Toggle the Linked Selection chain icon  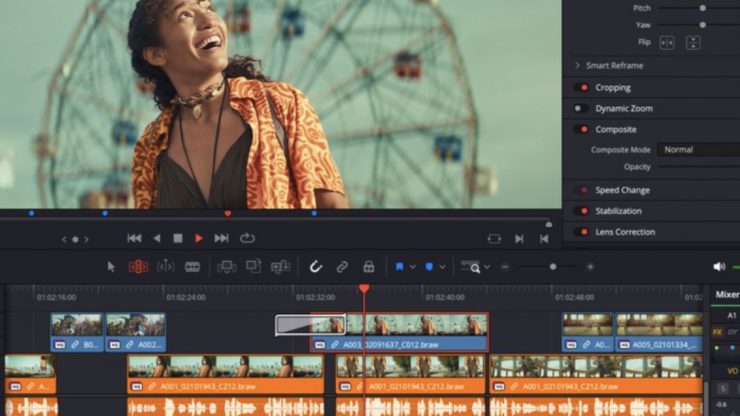[x=342, y=267]
